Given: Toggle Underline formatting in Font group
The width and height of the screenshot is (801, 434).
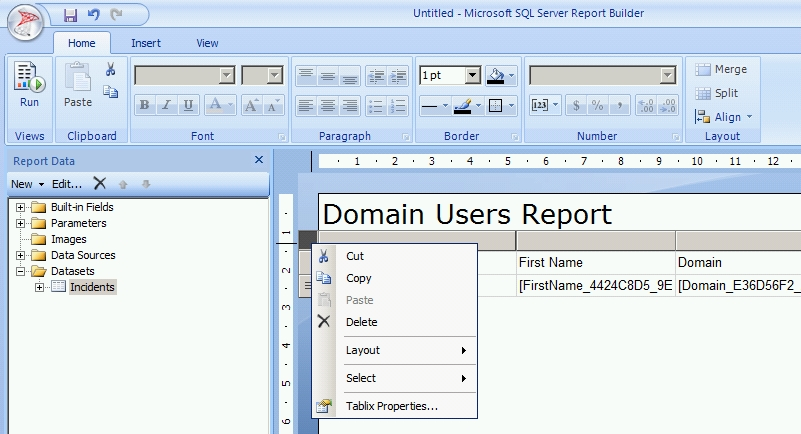Looking at the screenshot, I should click(x=187, y=105).
